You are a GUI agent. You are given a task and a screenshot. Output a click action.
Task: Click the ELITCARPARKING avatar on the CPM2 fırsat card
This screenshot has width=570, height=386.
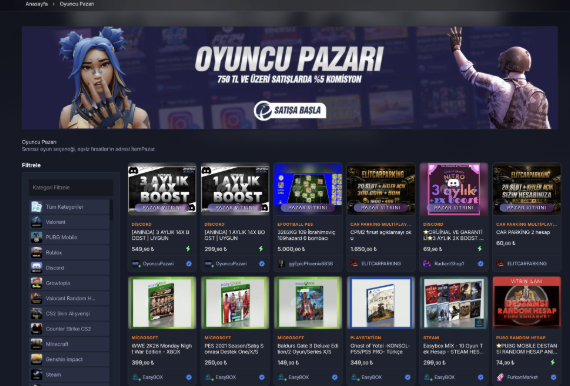(354, 264)
